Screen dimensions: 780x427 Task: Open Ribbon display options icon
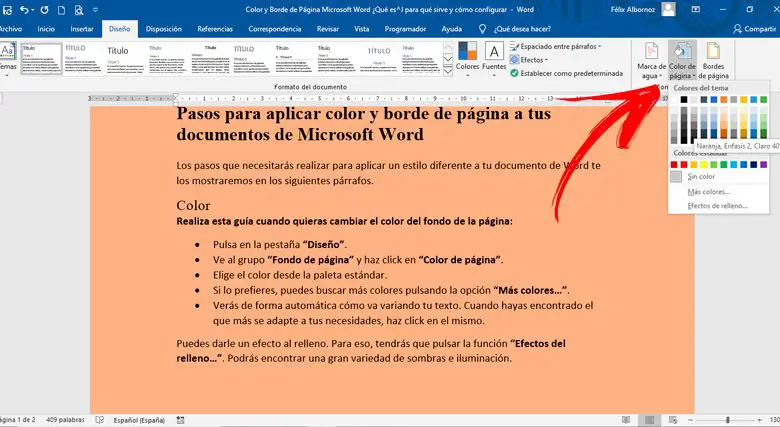(x=696, y=9)
